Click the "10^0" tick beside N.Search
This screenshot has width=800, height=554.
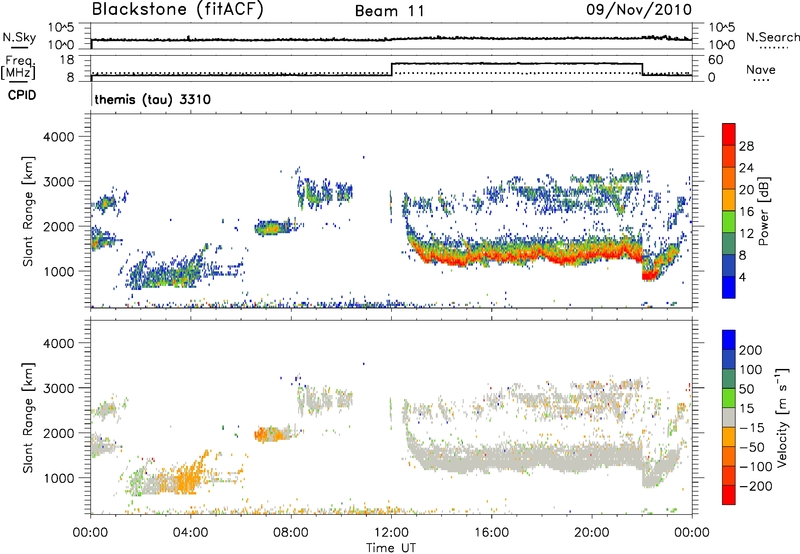click(721, 45)
